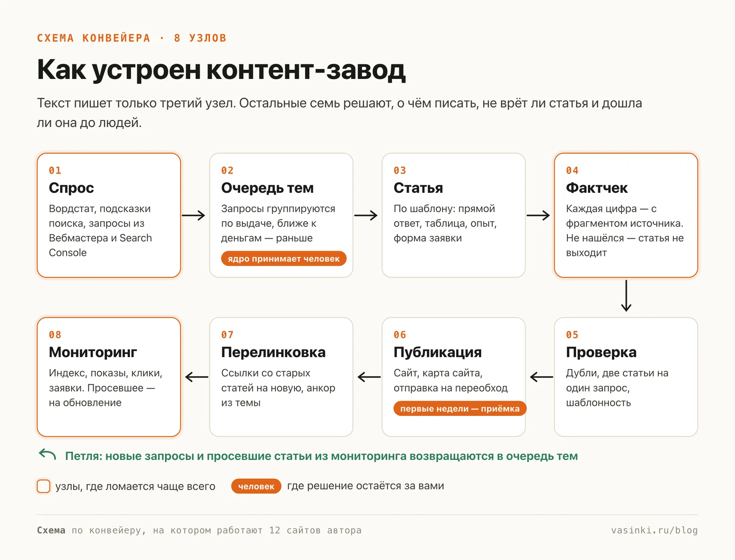Click the step number 01

click(x=55, y=170)
